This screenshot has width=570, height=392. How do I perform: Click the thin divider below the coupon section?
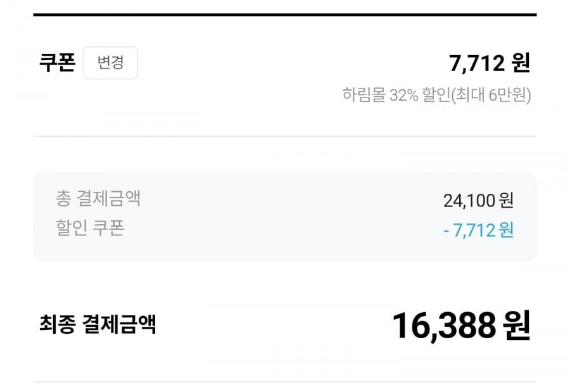coord(285,136)
